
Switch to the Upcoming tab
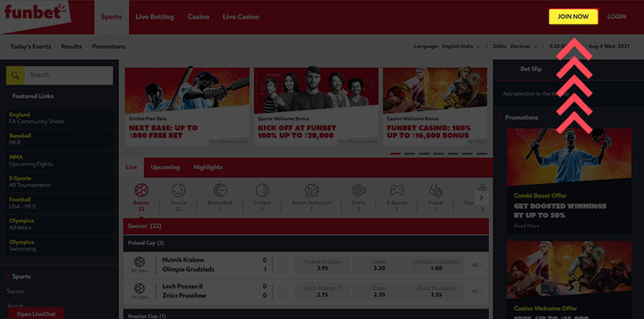pos(165,168)
